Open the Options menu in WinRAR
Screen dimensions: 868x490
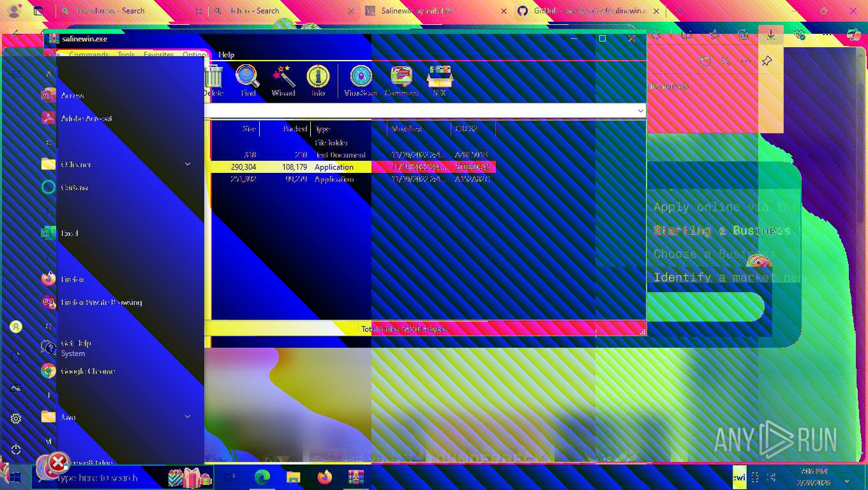(x=195, y=55)
